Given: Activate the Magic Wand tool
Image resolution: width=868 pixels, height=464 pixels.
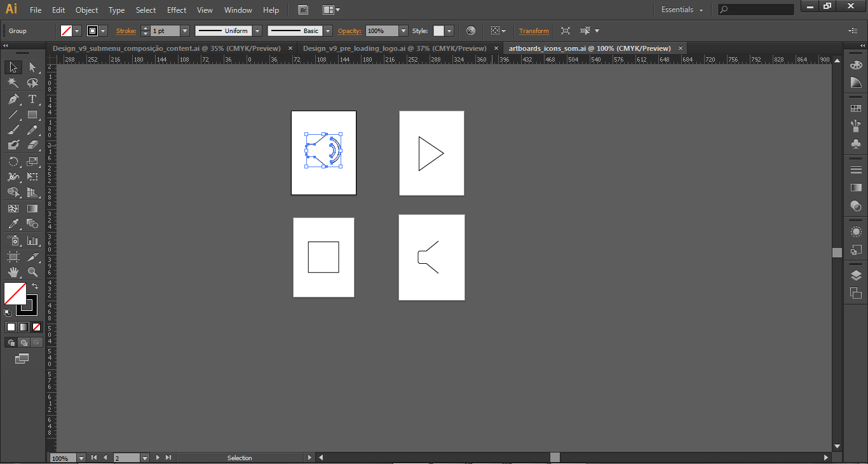Looking at the screenshot, I should tap(13, 83).
